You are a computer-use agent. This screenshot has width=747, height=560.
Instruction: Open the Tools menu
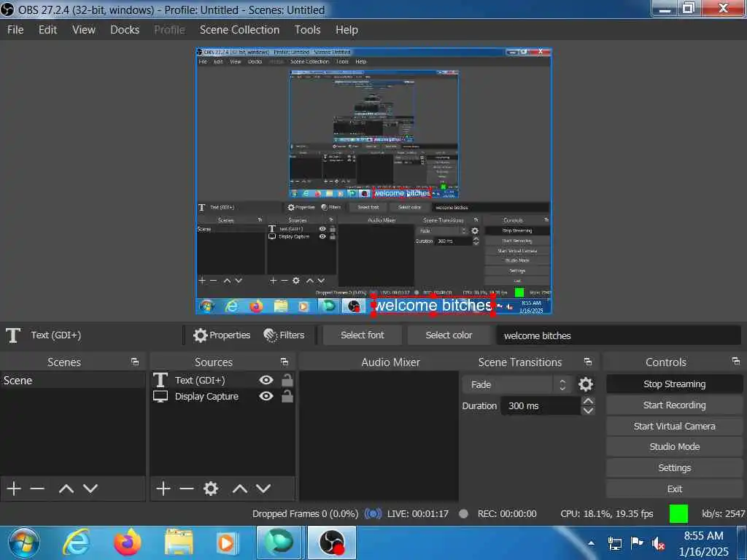tap(308, 29)
